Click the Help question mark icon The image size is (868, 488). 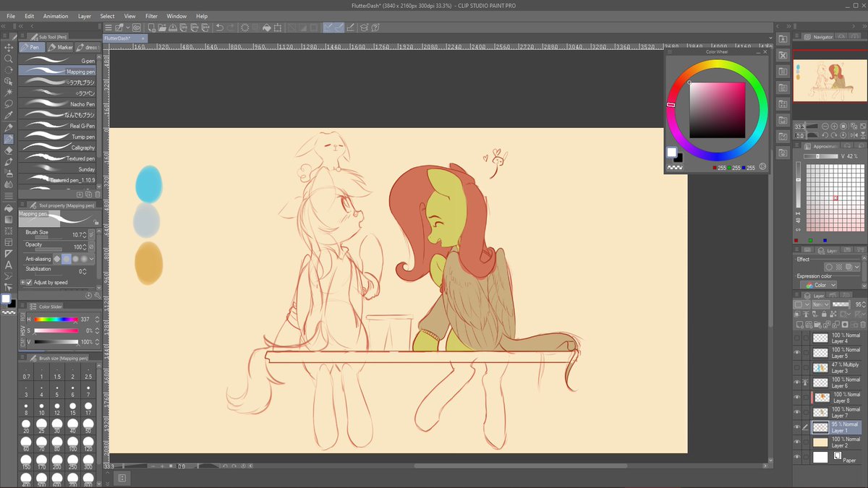pos(376,27)
